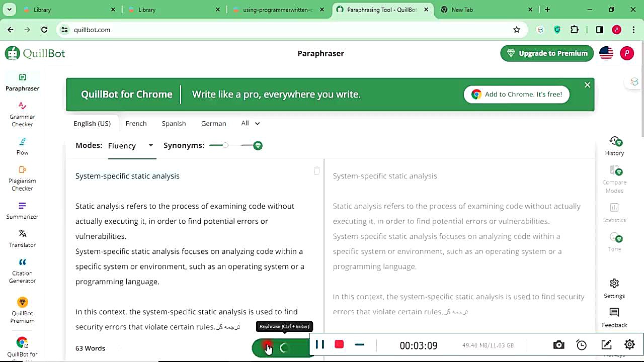Screen dimensions: 644x362
Task: Open the Flow writing tool
Action: (22, 146)
